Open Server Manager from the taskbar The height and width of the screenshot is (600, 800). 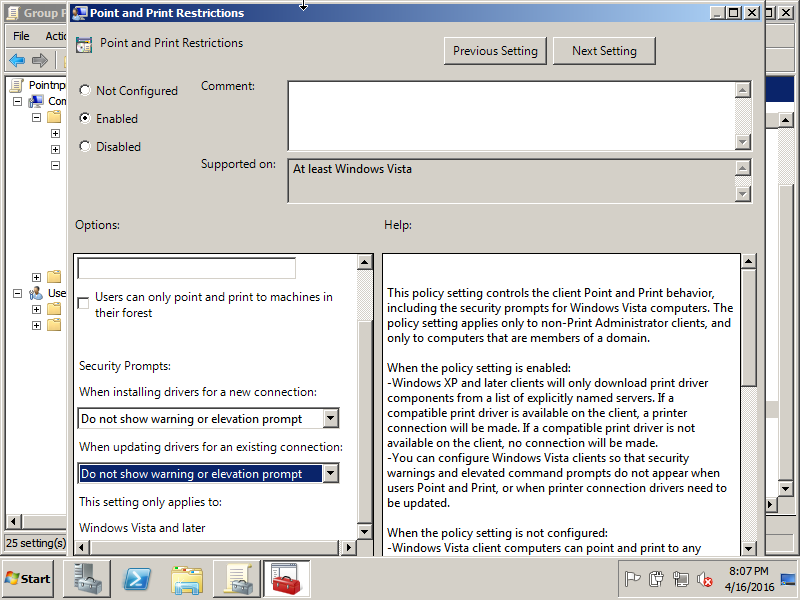pos(87,579)
